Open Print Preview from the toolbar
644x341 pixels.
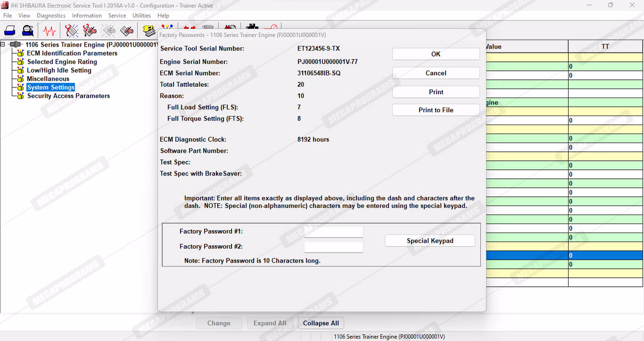(28, 31)
